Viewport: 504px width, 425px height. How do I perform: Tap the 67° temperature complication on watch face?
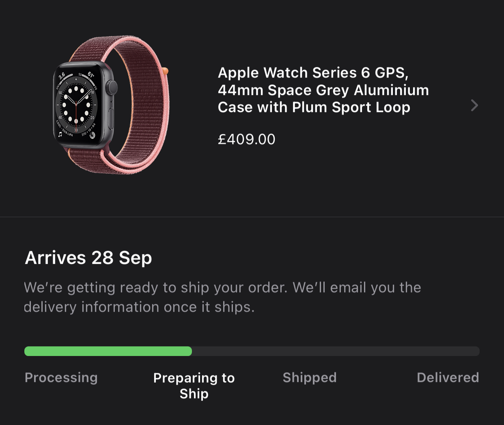(91, 75)
